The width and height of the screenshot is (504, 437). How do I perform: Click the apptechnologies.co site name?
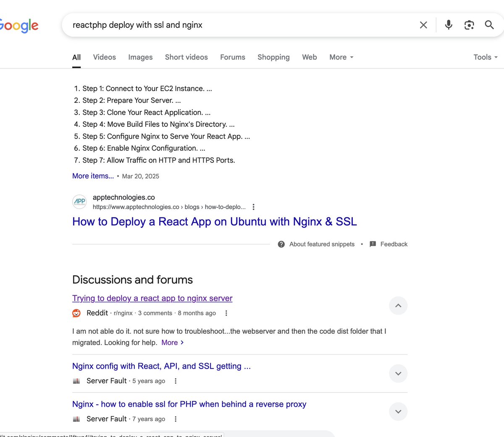[124, 197]
